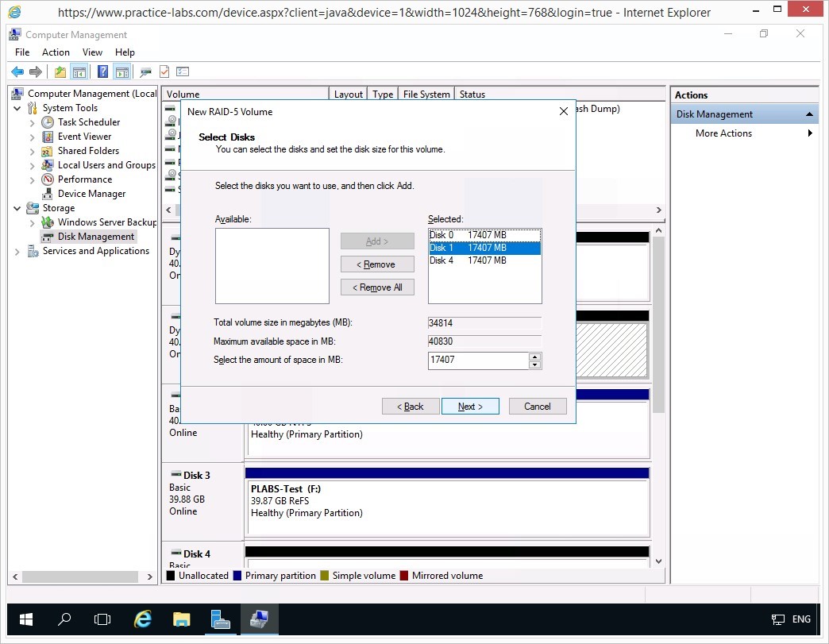Image resolution: width=829 pixels, height=644 pixels.
Task: Open Server Manager from the taskbar
Action: tap(221, 619)
